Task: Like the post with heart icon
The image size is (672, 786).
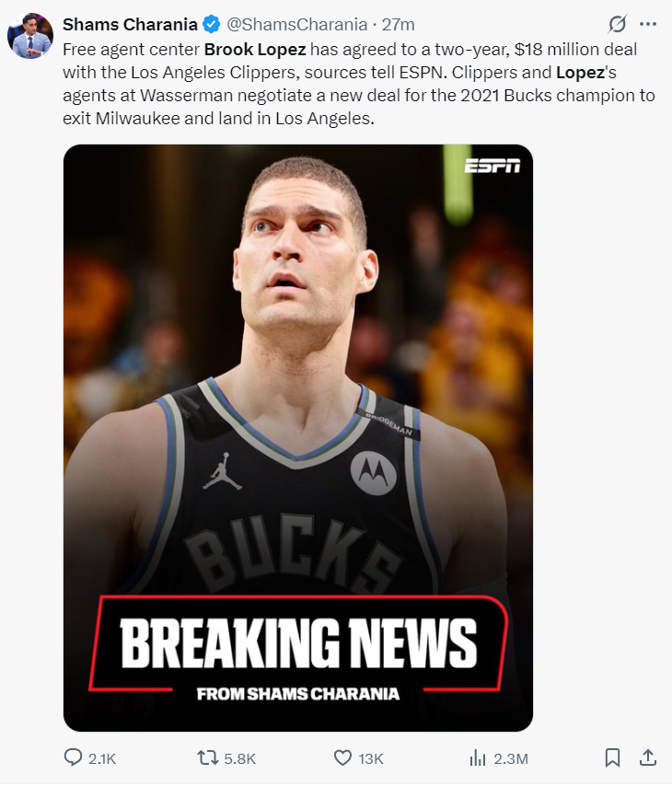Action: point(343,757)
